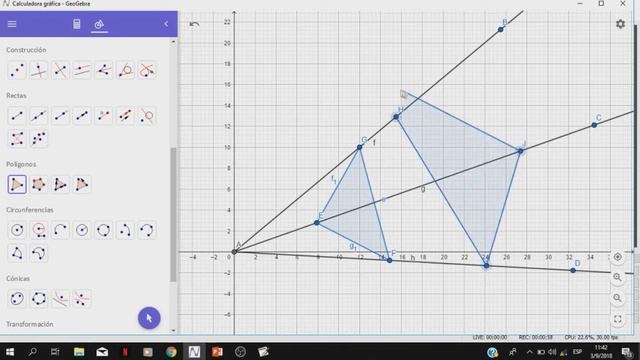Activate the round Move pointer button

149,318
